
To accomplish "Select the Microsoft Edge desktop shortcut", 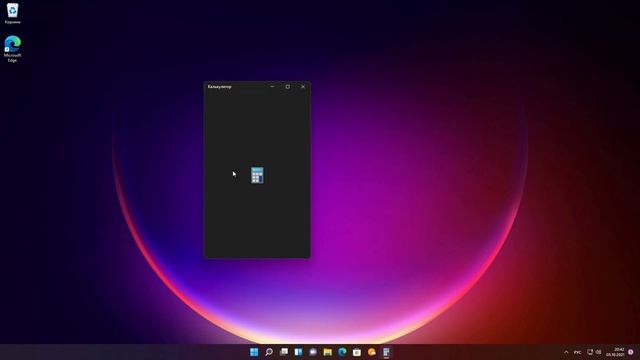I will pyautogui.click(x=13, y=49).
